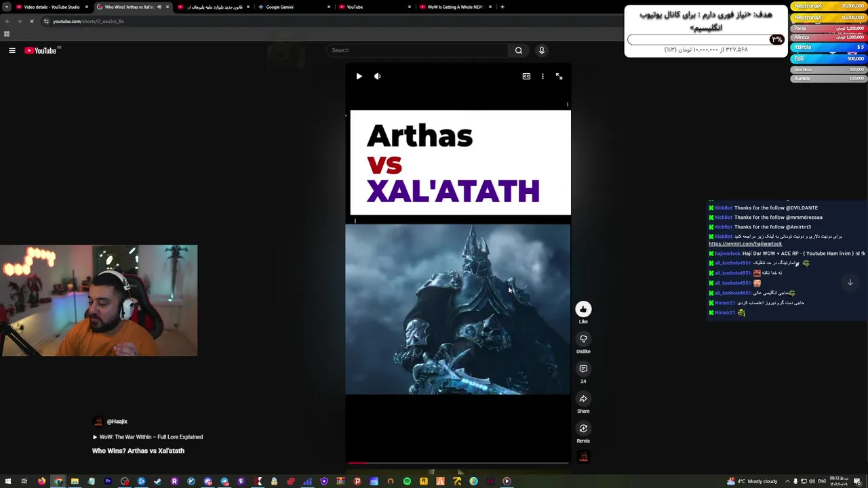Click the YouTube search input field
Image resolution: width=868 pixels, height=488 pixels.
[x=416, y=50]
